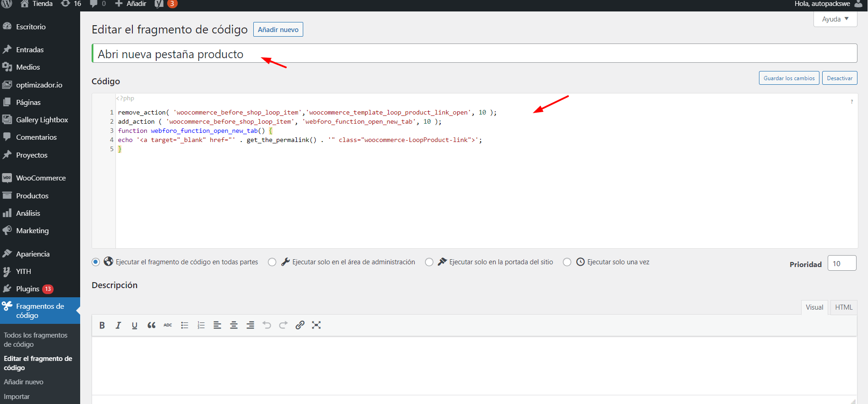This screenshot has height=404, width=868.
Task: Align description text right
Action: click(x=251, y=325)
